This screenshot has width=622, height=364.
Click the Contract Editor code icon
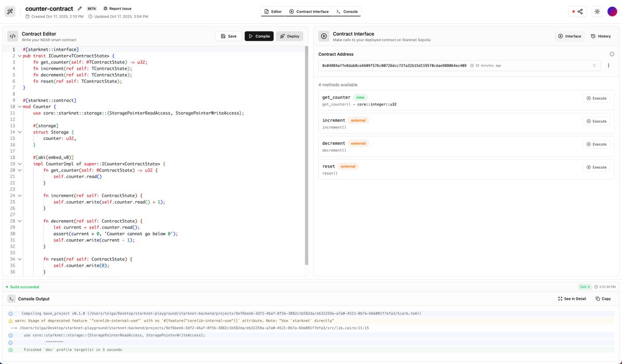click(13, 36)
